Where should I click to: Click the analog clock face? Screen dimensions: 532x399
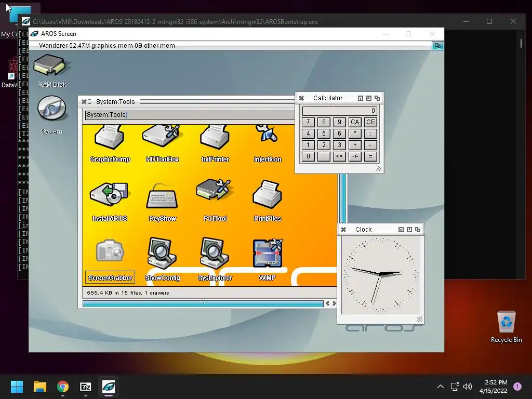pyautogui.click(x=381, y=275)
